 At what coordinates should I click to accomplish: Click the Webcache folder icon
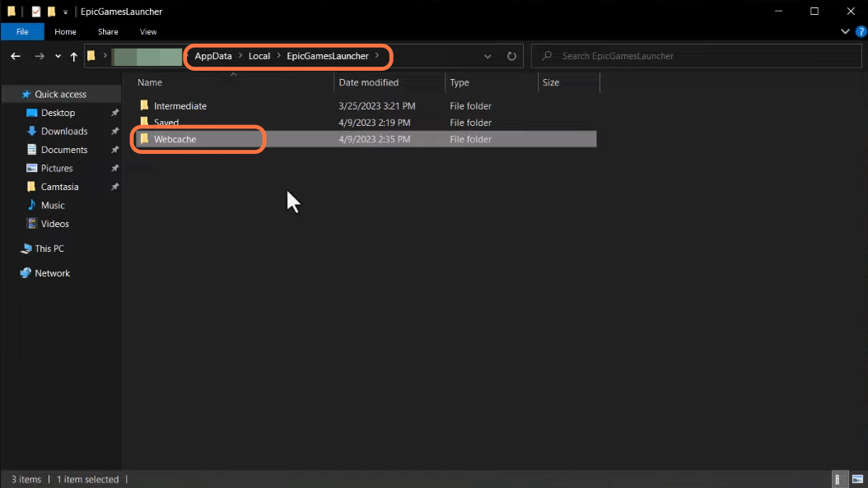144,138
